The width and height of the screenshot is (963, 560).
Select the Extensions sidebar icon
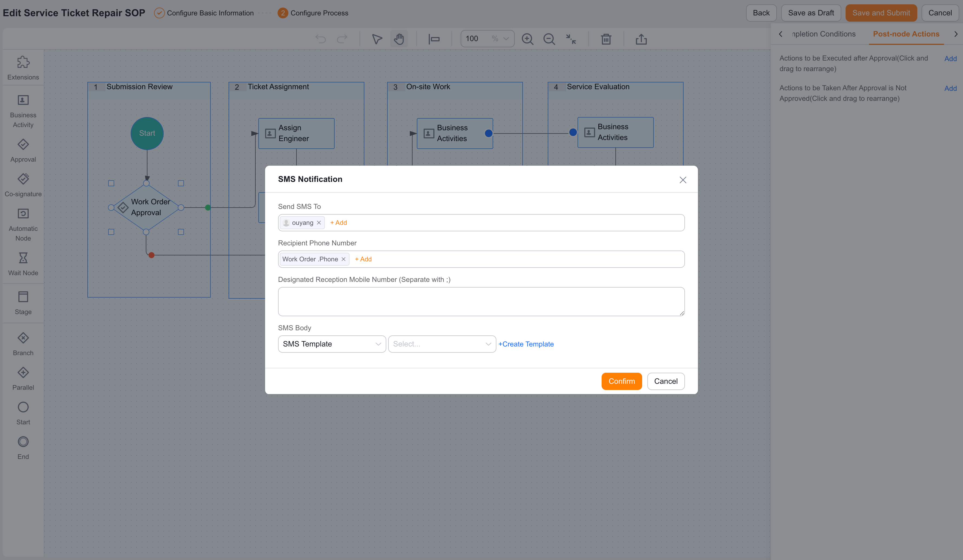[23, 62]
